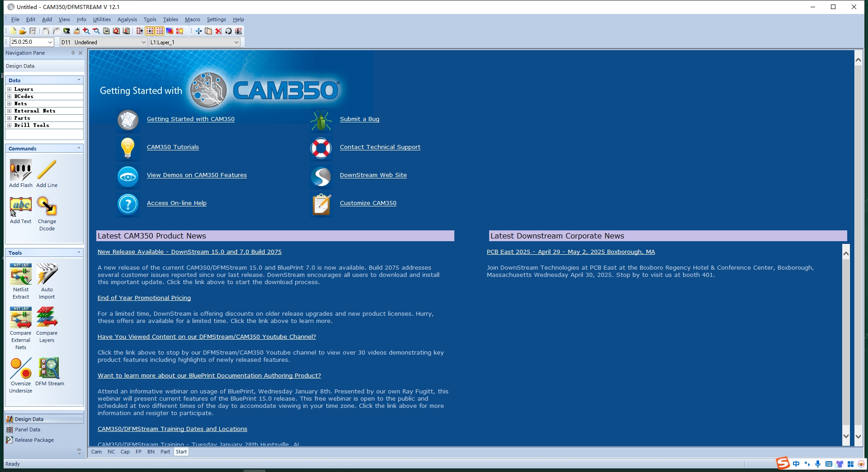The width and height of the screenshot is (868, 472).
Task: Click the broom redraw toolbar icon
Action: tap(76, 31)
